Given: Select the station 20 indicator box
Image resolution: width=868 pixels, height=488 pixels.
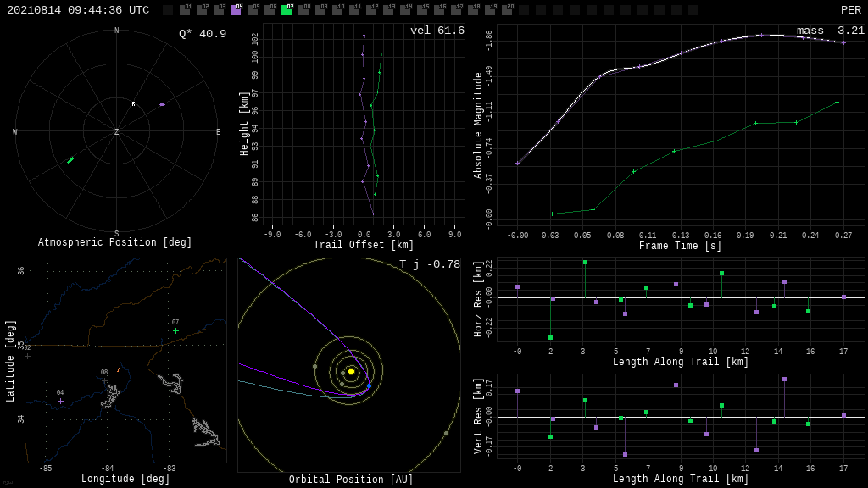Looking at the screenshot, I should (507, 10).
